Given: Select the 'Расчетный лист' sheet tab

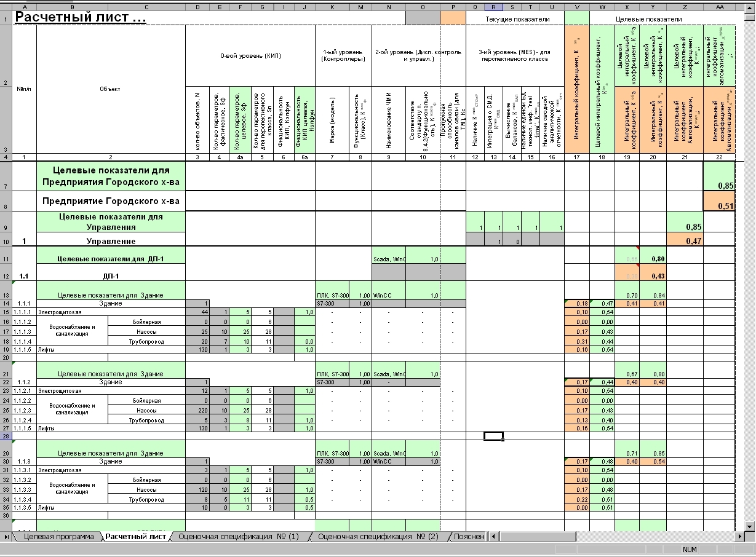Looking at the screenshot, I should (135, 537).
